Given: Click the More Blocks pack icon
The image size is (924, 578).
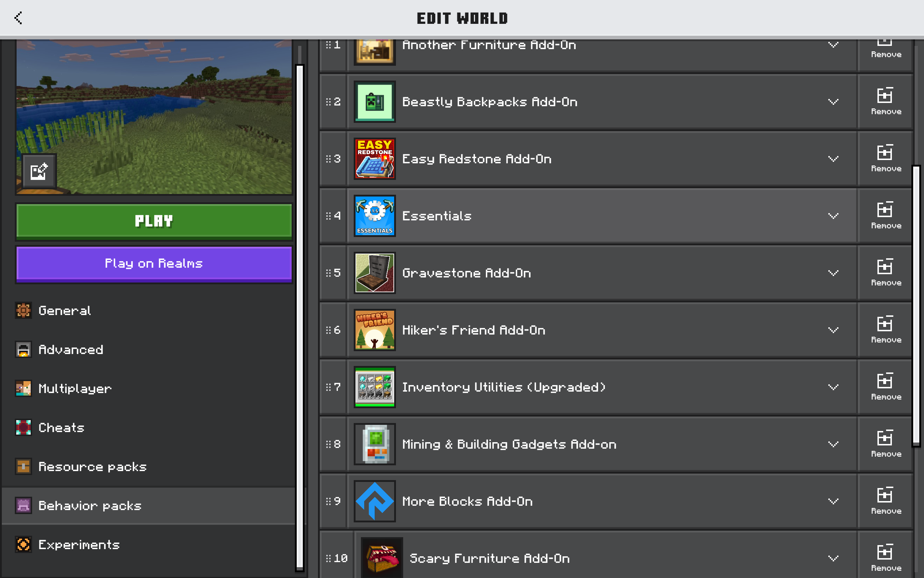Looking at the screenshot, I should coord(375,501).
